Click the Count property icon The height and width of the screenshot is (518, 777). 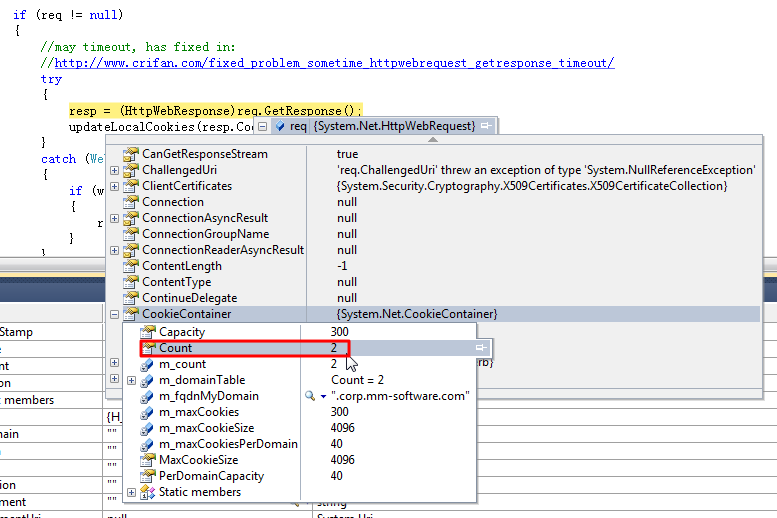pyautogui.click(x=148, y=348)
